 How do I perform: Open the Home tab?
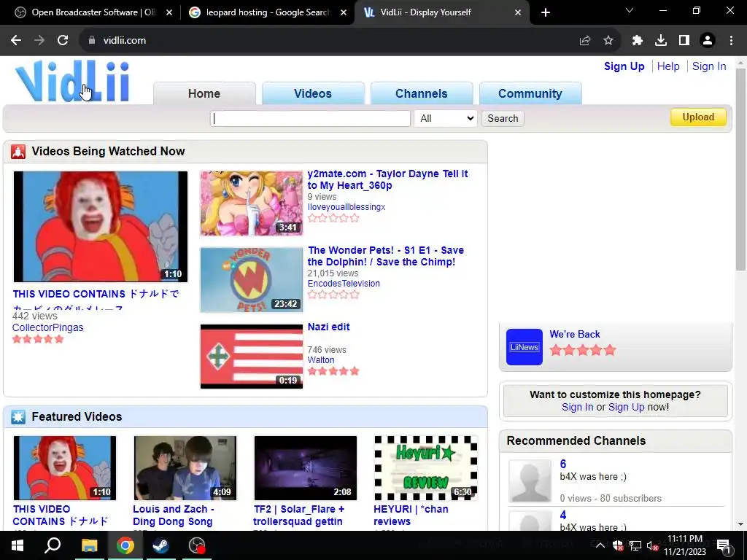pyautogui.click(x=204, y=93)
